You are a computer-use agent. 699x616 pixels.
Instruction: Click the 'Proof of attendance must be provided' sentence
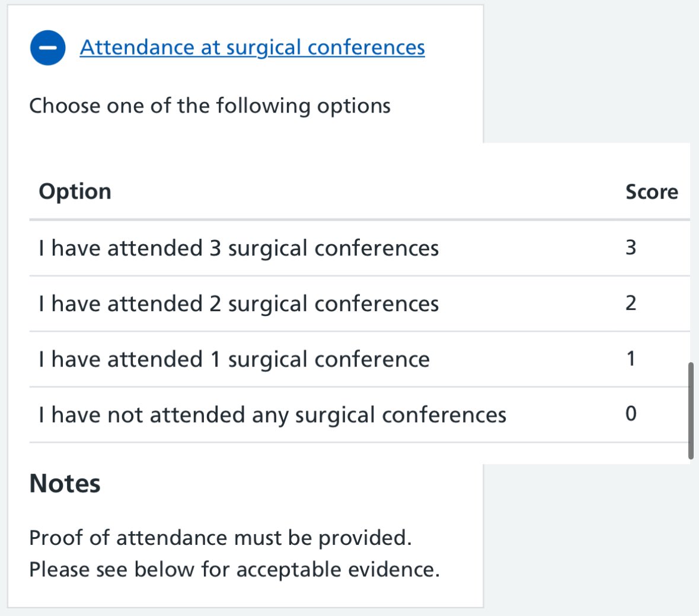pos(220,538)
